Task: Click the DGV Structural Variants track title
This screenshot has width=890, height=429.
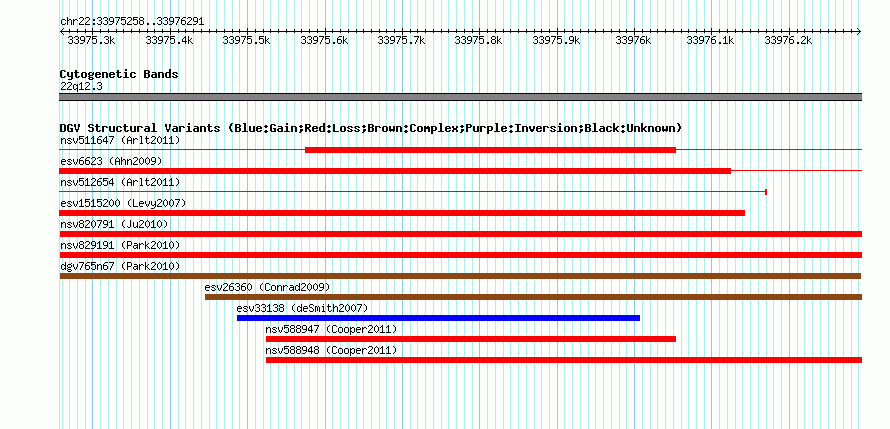Action: (371, 128)
